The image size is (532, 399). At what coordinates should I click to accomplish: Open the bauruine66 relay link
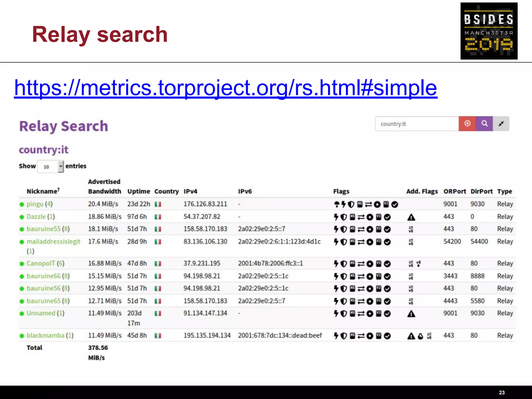pyautogui.click(x=43, y=276)
